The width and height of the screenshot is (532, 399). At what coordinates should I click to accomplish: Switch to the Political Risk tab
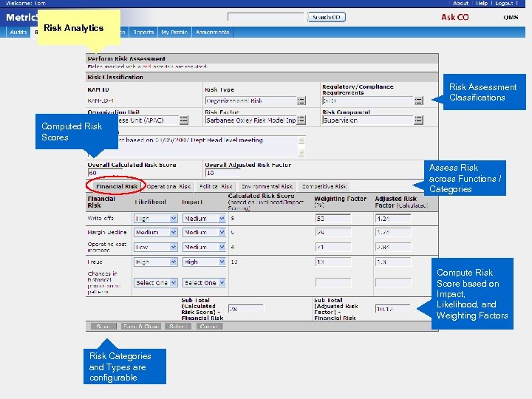click(216, 186)
